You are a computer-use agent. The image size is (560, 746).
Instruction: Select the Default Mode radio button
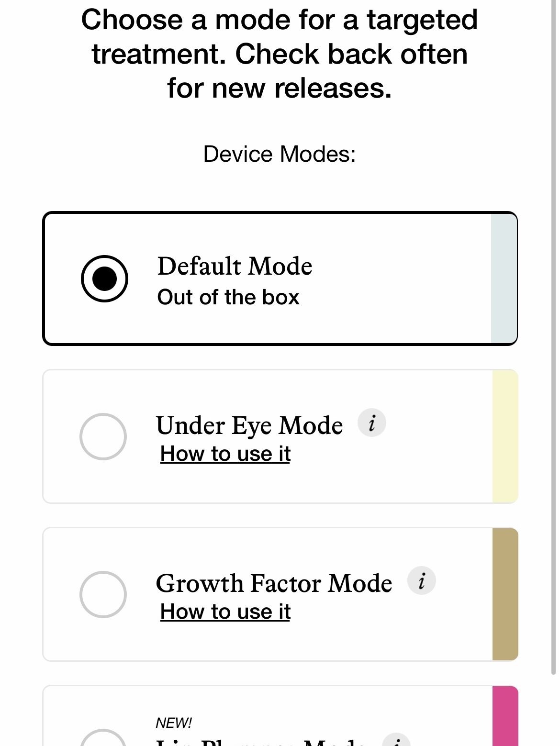(x=104, y=278)
